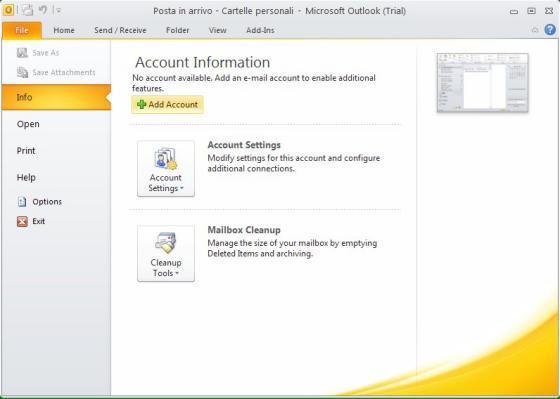Click the red Exit icon

pos(22,221)
